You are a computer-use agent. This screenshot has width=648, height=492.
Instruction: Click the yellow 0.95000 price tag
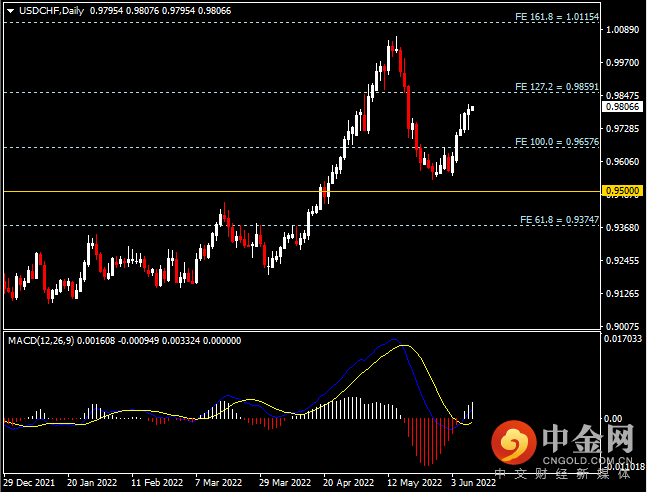pos(622,191)
